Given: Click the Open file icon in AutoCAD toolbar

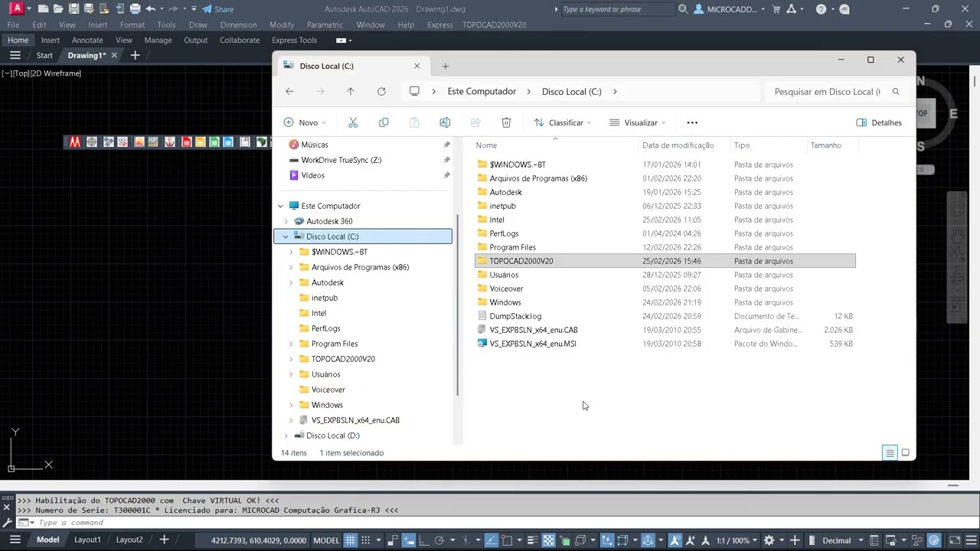Looking at the screenshot, I should coord(58,9).
